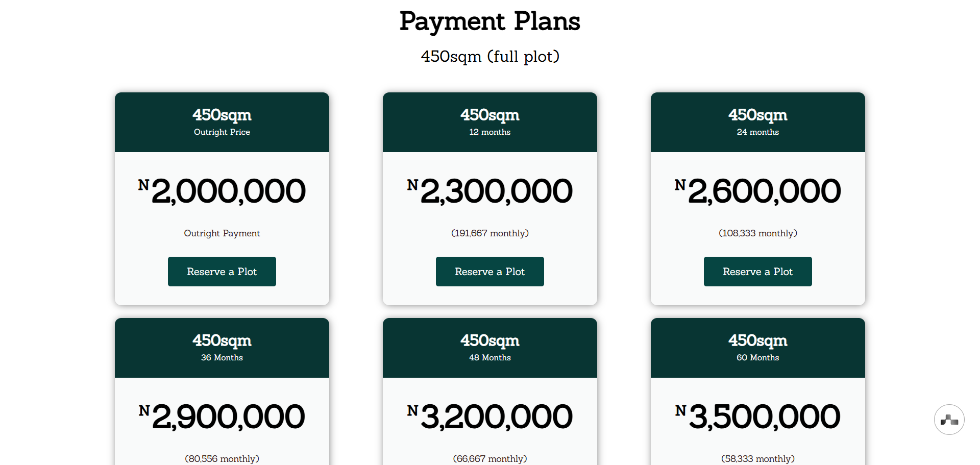Click the ₦2,000,000 price
This screenshot has width=980, height=465.
[222, 191]
